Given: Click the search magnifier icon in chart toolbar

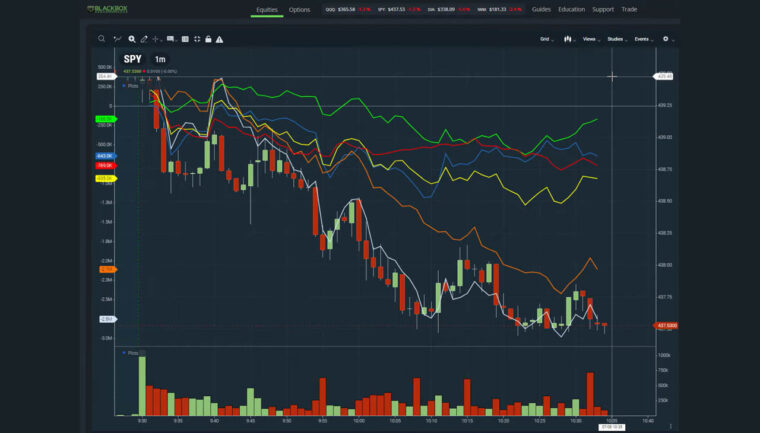Looking at the screenshot, I should click(101, 39).
